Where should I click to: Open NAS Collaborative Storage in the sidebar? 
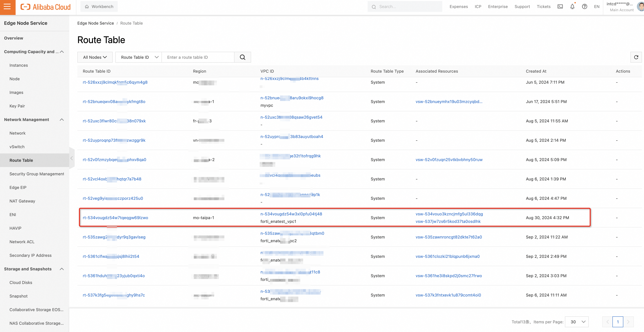click(x=36, y=323)
